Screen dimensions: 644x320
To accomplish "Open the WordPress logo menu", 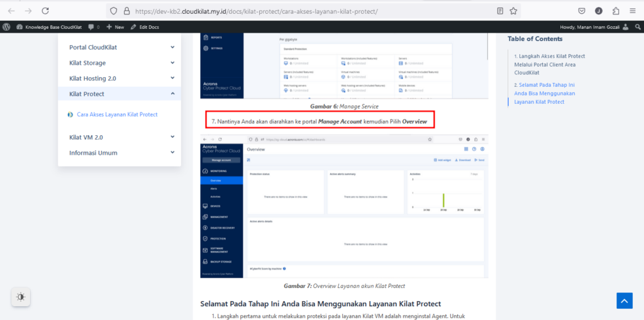I will (7, 27).
